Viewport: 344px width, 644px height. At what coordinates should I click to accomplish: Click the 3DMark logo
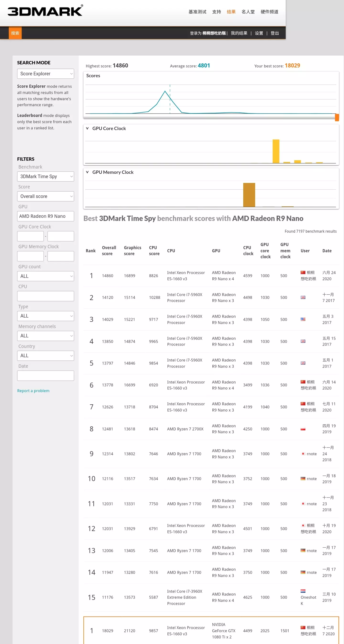click(45, 11)
